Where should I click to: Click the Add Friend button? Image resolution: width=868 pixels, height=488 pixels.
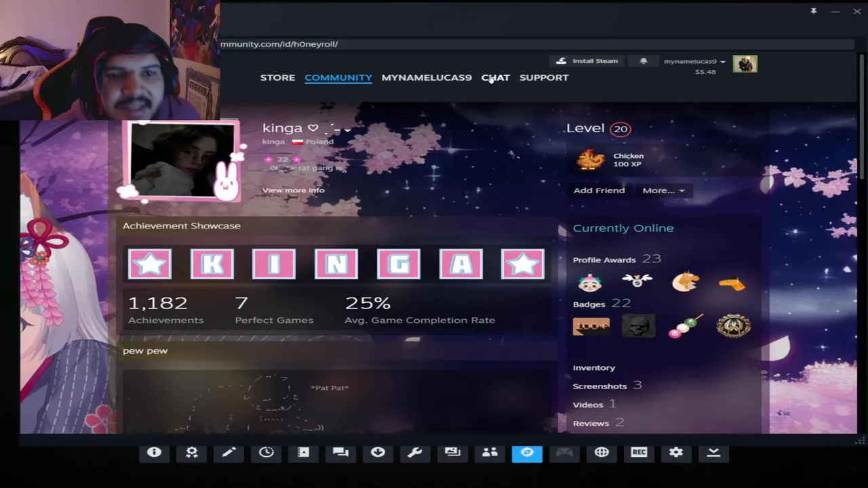click(x=599, y=190)
